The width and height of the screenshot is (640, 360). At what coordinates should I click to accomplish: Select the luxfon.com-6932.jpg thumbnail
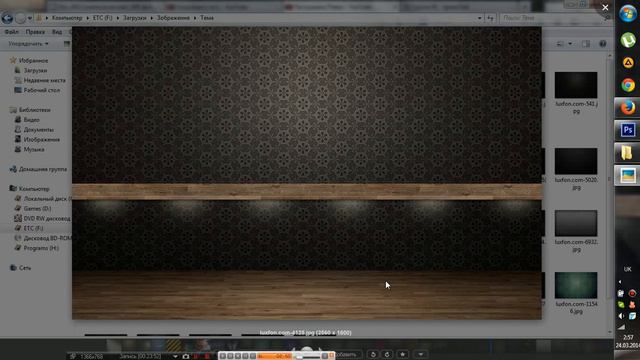(576, 223)
